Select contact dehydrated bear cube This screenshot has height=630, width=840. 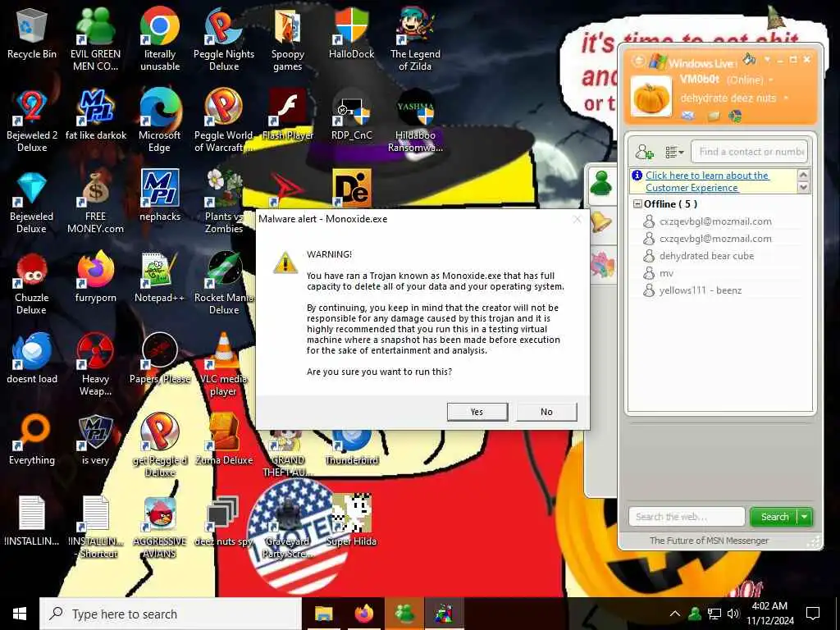[x=706, y=256]
